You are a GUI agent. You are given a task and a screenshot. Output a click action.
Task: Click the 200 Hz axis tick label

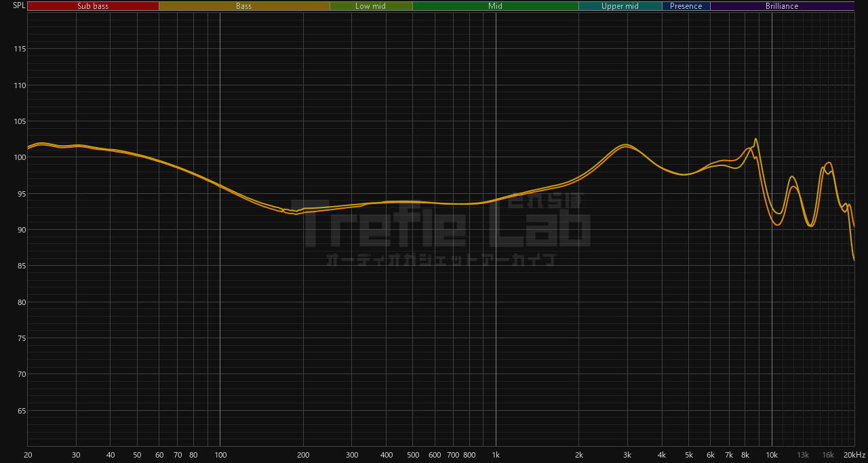pyautogui.click(x=303, y=455)
